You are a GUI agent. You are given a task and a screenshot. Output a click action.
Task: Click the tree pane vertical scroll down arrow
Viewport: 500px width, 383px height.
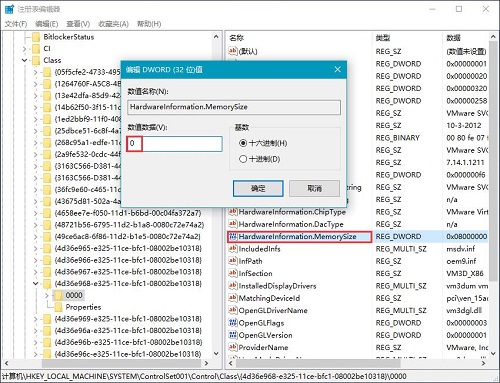click(216, 353)
